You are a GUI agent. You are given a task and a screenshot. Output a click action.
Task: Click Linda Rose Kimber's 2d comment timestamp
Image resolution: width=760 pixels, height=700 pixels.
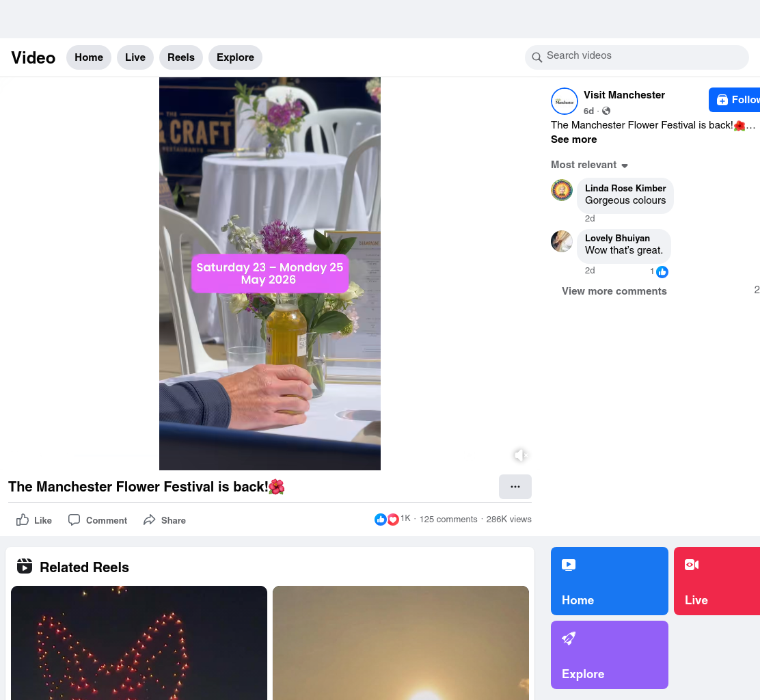tap(590, 219)
